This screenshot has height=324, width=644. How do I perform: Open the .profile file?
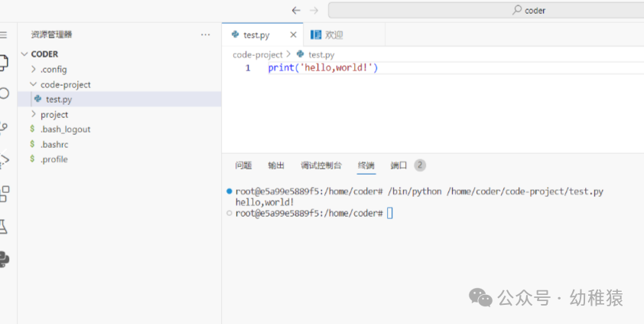[119, 159]
